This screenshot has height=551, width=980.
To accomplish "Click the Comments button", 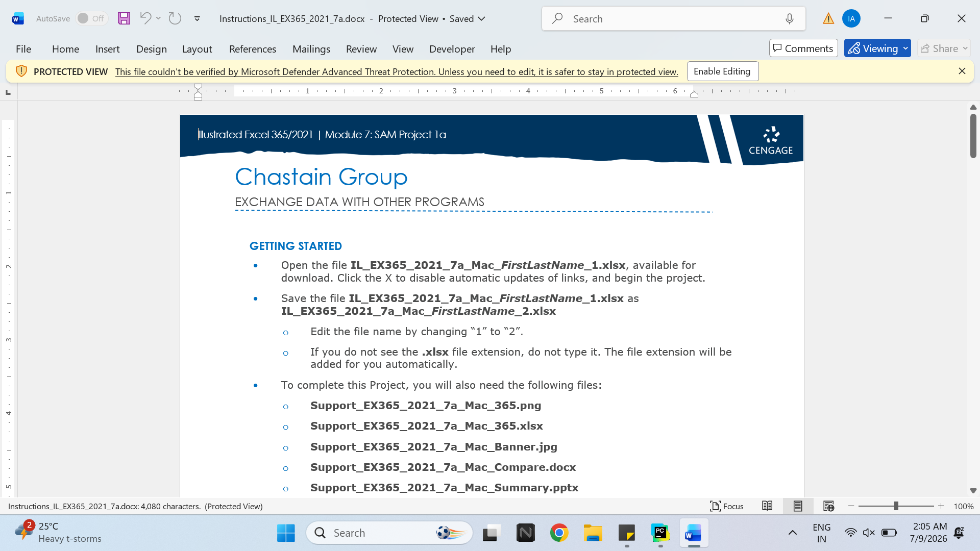I will (x=803, y=48).
